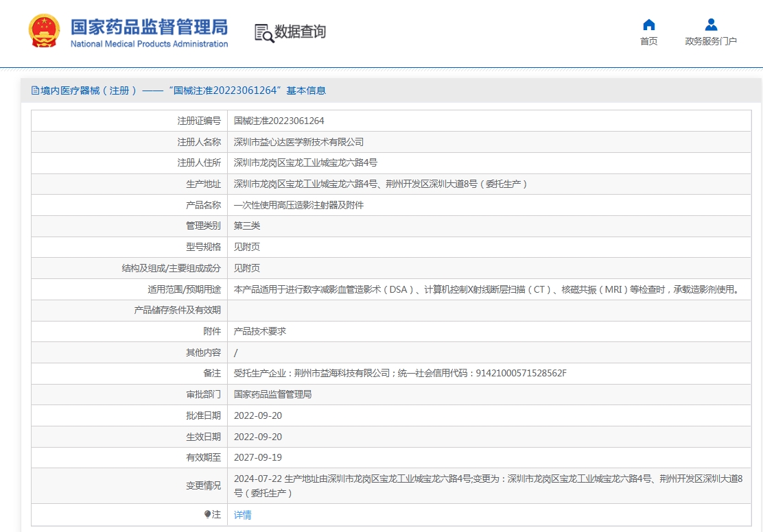Viewport: 763px width, 532px height.
Task: Click the 备注 row label
Action: [x=212, y=374]
